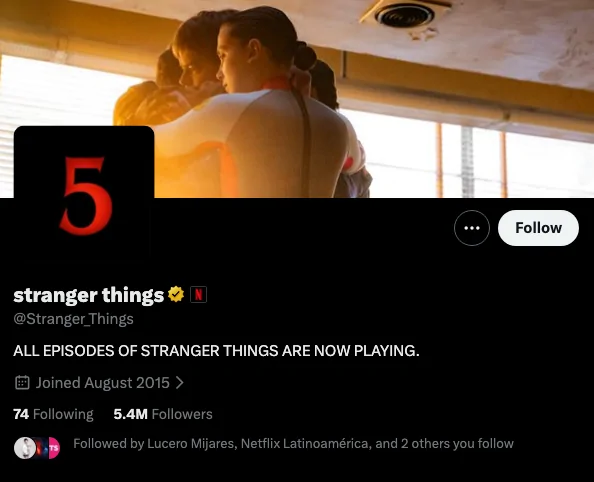Screen dimensions: 594x482
Task: Click the gold verified badge
Action: pyautogui.click(x=176, y=294)
